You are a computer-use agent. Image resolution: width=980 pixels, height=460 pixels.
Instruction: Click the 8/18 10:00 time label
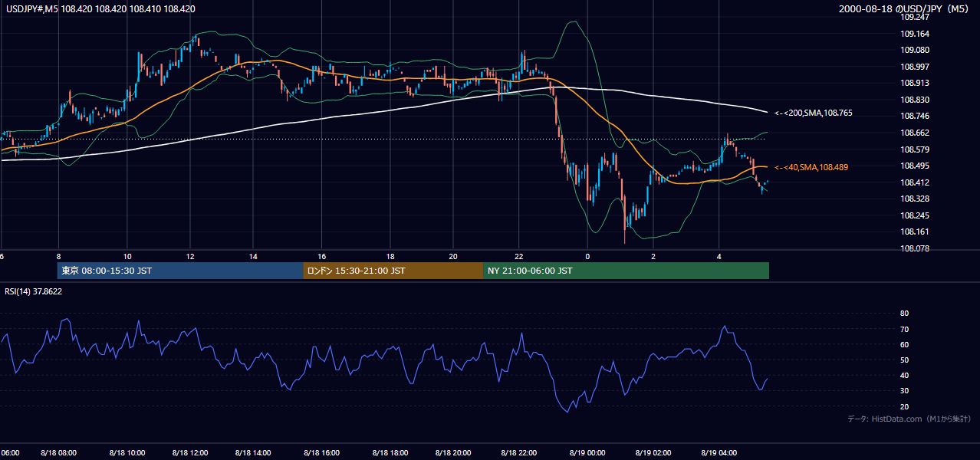coord(127,453)
